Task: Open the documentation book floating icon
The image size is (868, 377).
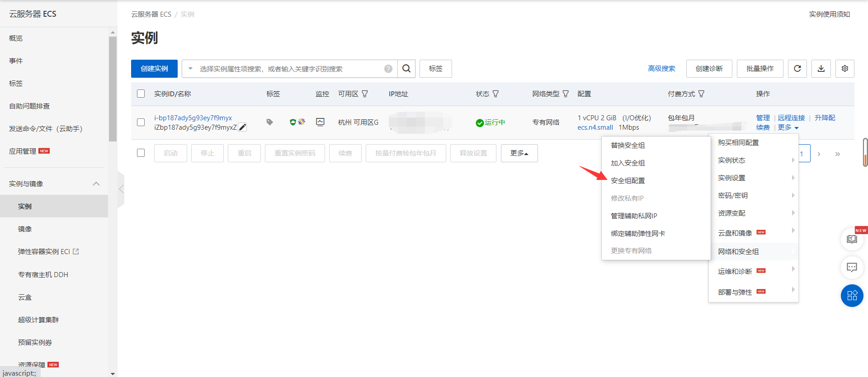Action: 852,239
